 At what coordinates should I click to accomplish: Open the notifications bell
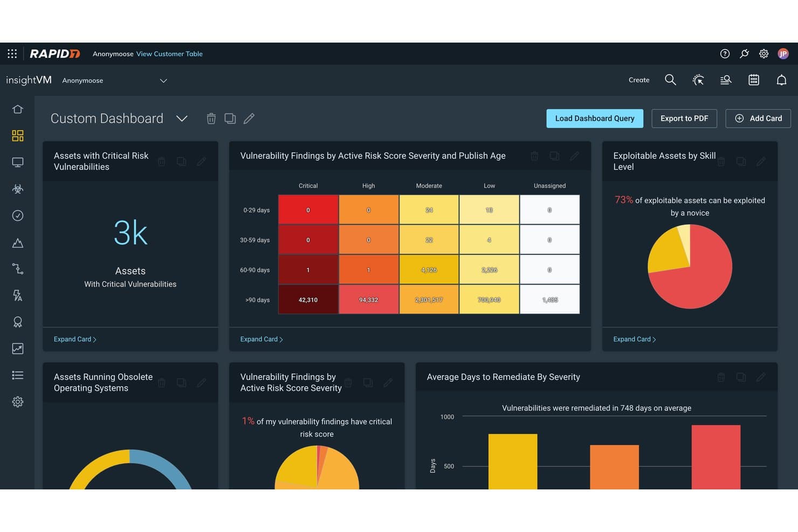click(x=781, y=80)
